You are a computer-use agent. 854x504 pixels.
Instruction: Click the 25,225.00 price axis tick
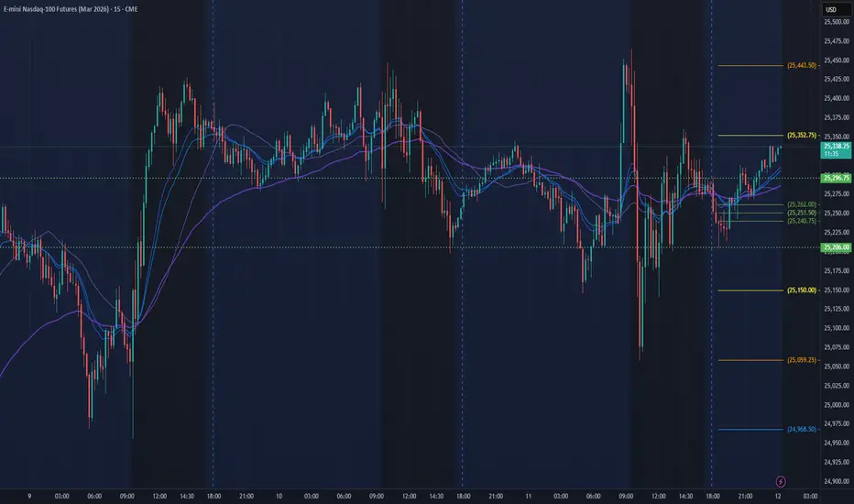click(x=837, y=233)
